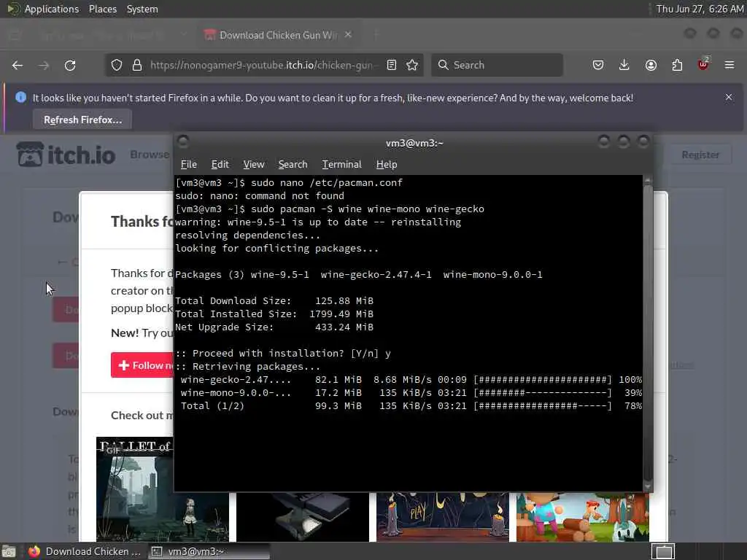Click the Refresh Firefox button
The image size is (747, 560).
(x=82, y=120)
